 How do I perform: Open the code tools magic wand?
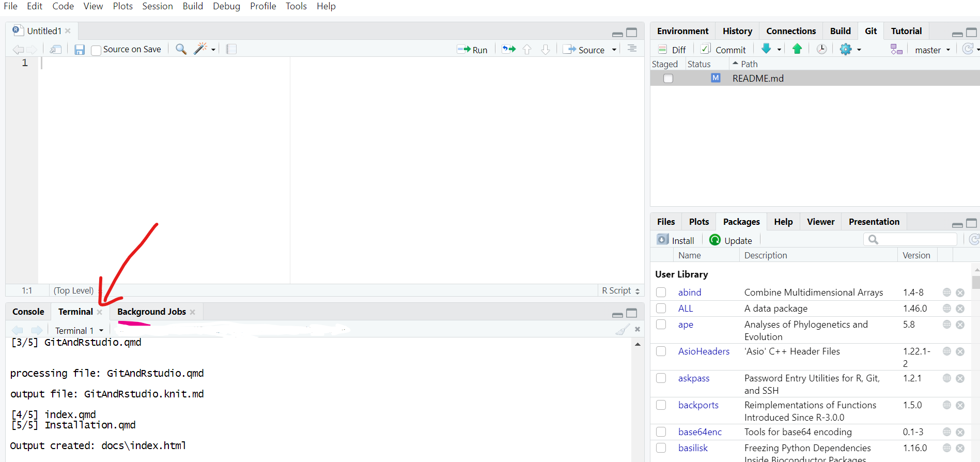tap(201, 49)
